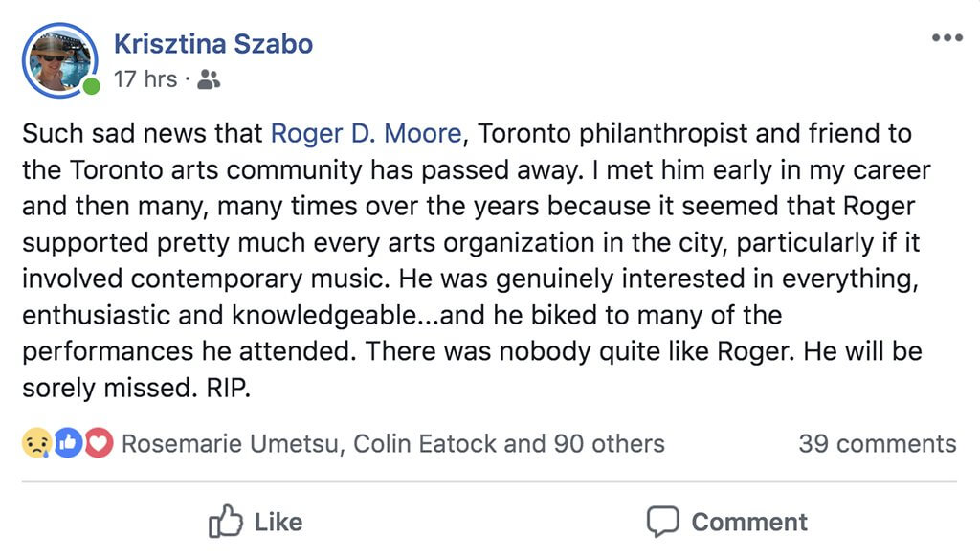Click the red heart reaction icon
The image size is (980, 558).
point(98,444)
